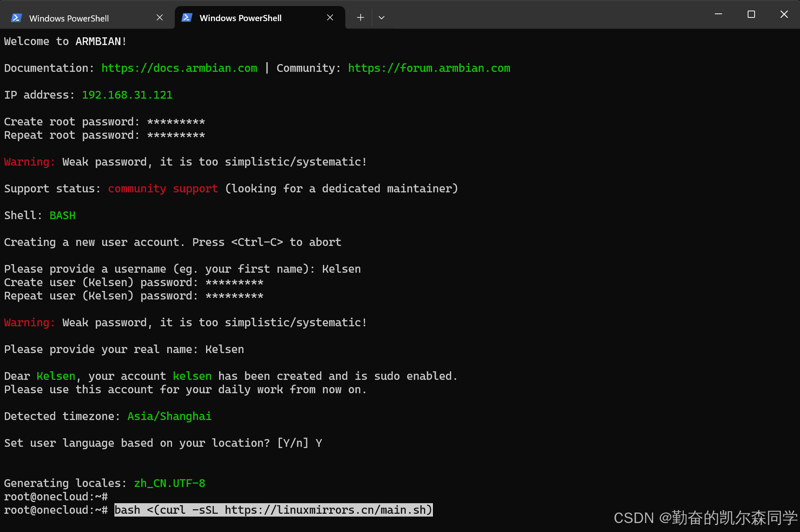800x532 pixels.
Task: Close the first PowerShell tab
Action: 160,17
